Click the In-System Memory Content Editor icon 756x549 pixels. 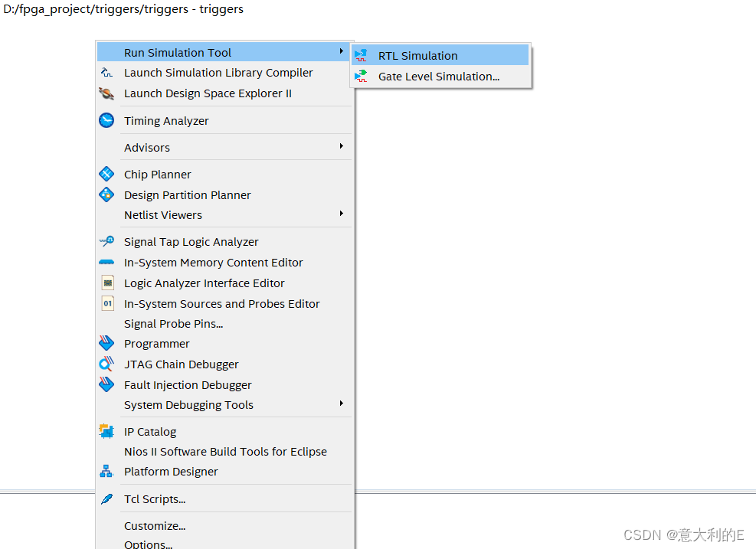(x=106, y=262)
